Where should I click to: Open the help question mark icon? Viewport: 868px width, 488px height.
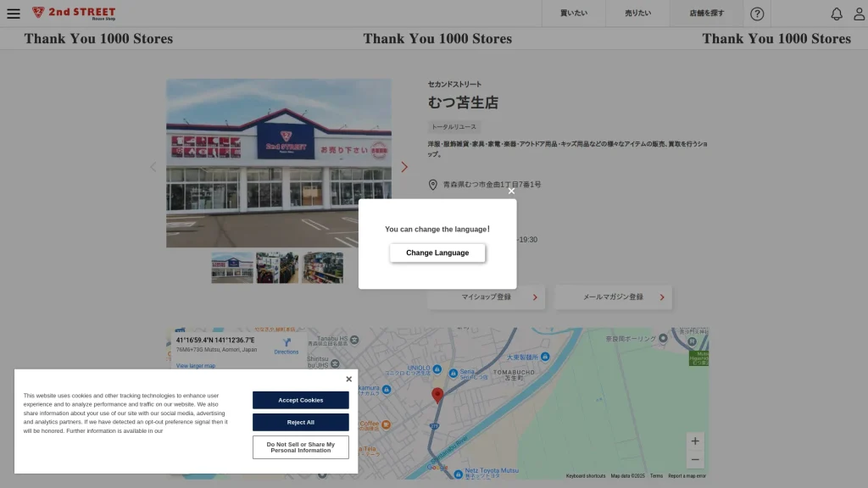tap(757, 14)
